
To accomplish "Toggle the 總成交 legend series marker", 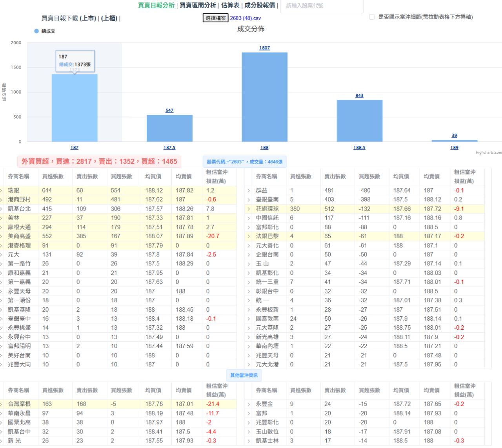I will click(x=36, y=31).
